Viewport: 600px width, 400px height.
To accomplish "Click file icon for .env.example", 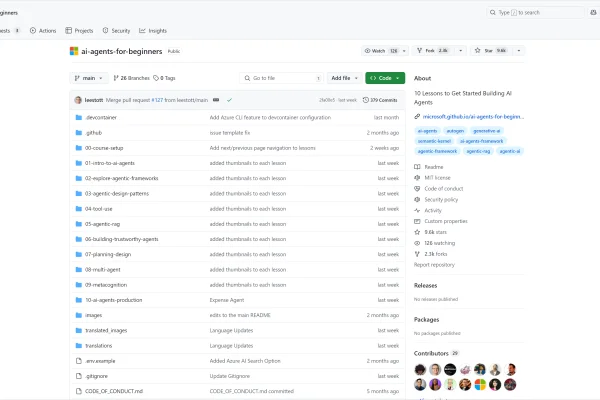I will [x=79, y=361].
